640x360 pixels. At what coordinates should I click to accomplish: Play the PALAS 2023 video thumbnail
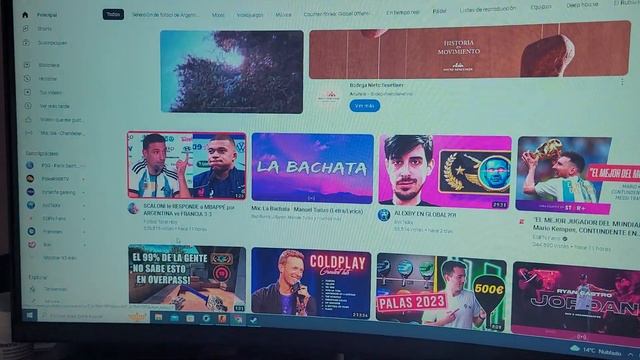(441, 292)
